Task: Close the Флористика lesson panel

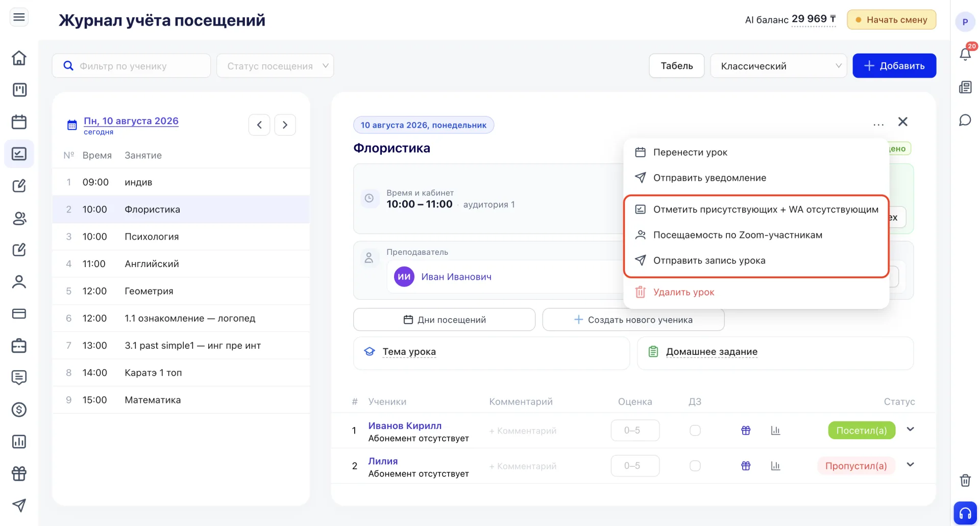Action: (903, 122)
